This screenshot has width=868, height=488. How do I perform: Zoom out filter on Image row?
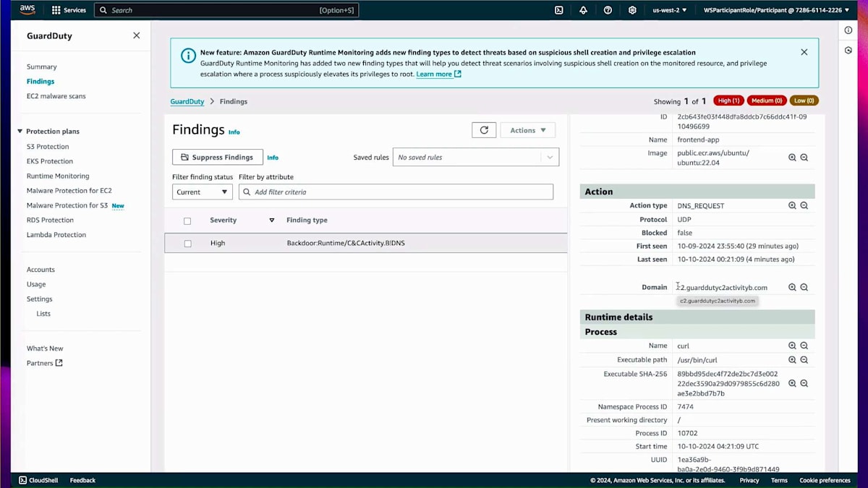point(804,158)
